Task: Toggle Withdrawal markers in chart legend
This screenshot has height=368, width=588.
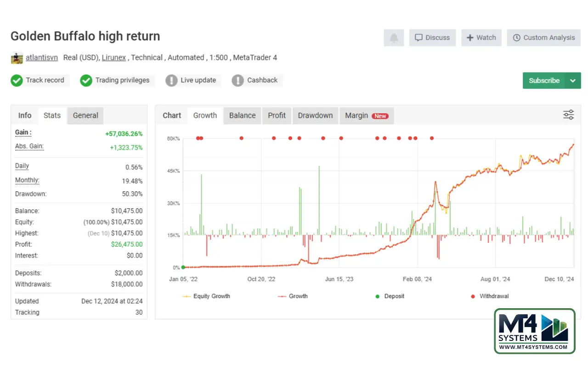Action: pyautogui.click(x=490, y=296)
